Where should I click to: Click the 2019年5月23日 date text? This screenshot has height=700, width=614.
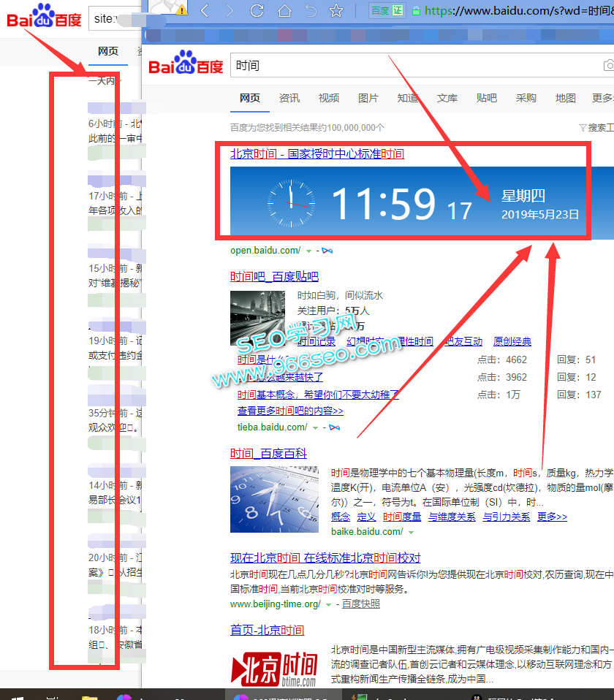pos(540,215)
